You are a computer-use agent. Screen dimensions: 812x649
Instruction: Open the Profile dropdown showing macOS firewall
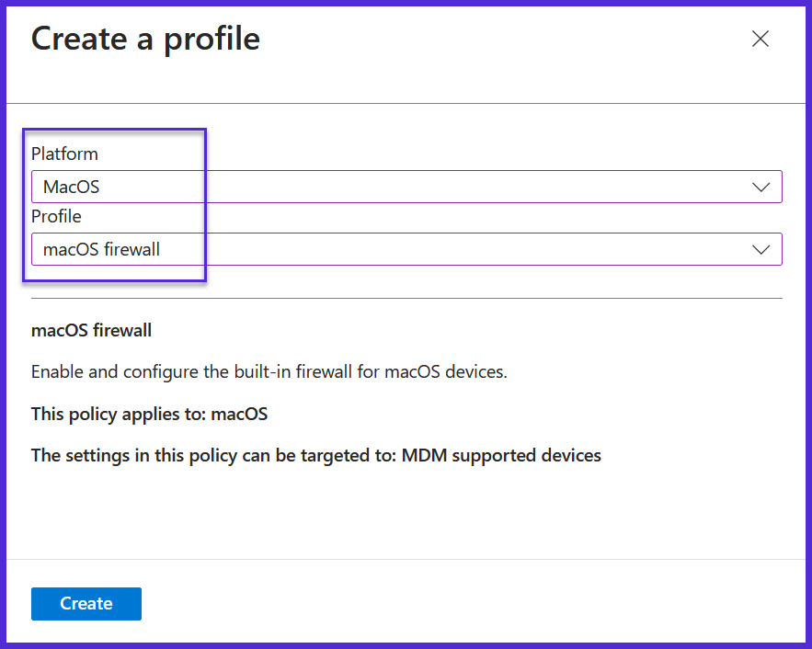click(x=406, y=249)
